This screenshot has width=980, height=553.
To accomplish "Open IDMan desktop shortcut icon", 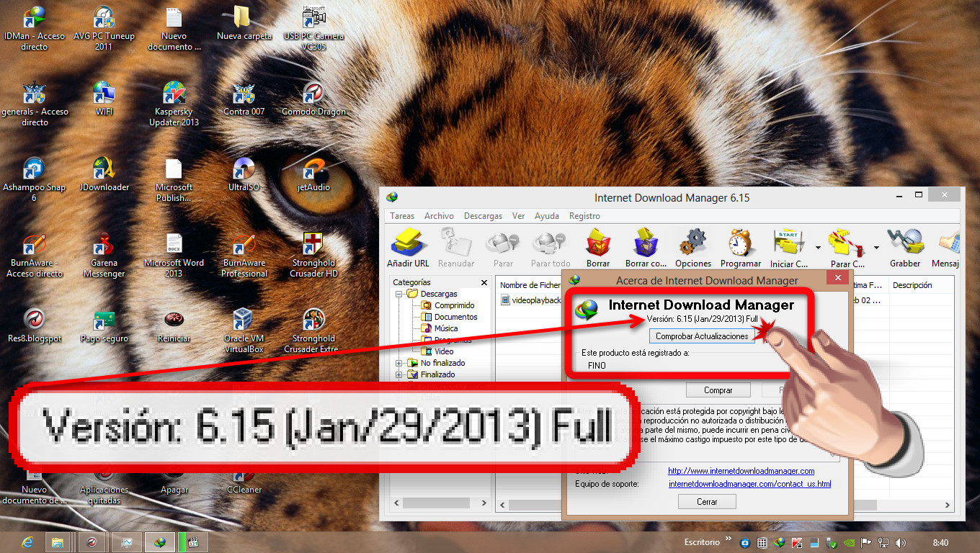I will [35, 29].
